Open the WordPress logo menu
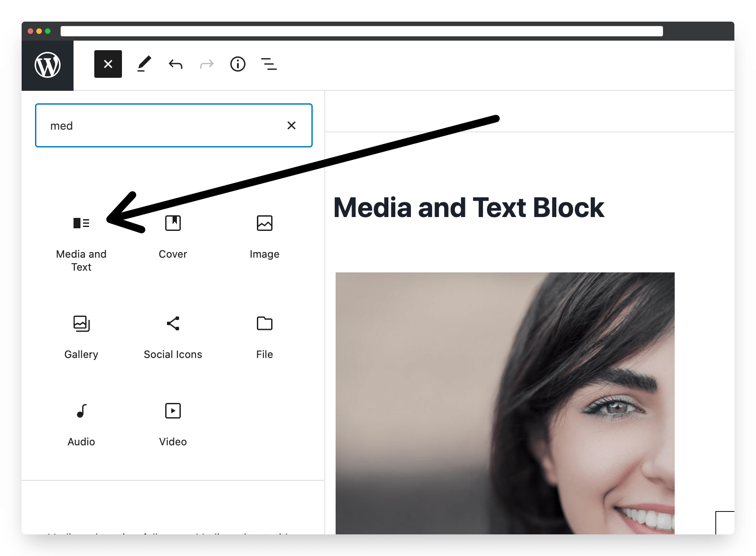Screen dimensions: 756x556 click(48, 65)
